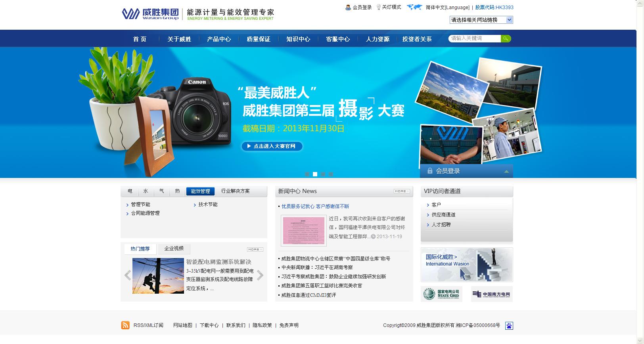Open the 合同能源管理 link
Viewport: 644px width, 344px height.
pos(146,213)
